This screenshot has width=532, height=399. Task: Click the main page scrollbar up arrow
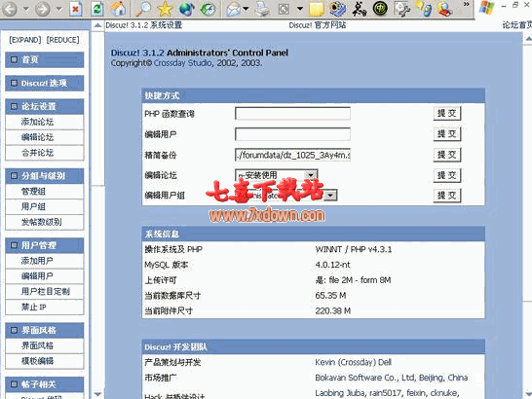528,38
